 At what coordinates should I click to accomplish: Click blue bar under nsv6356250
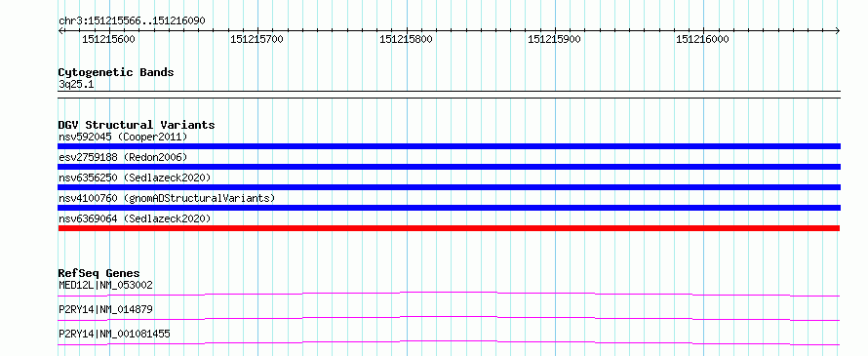449,187
